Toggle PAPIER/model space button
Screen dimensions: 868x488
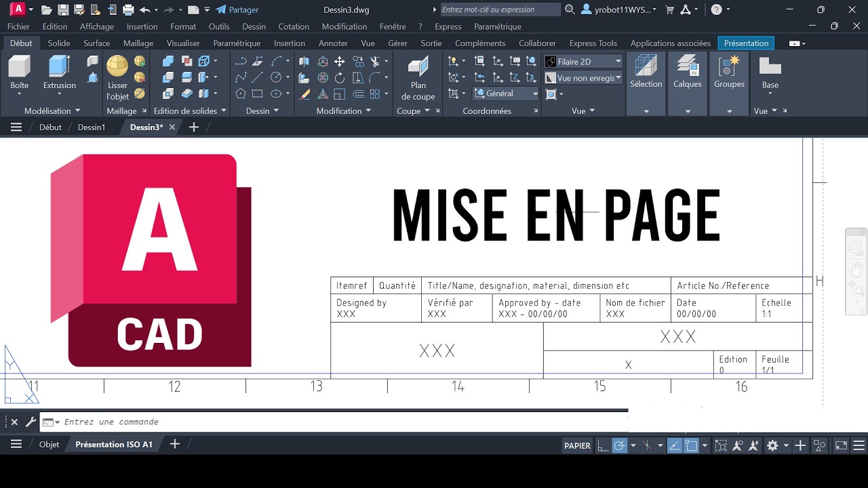click(x=578, y=445)
